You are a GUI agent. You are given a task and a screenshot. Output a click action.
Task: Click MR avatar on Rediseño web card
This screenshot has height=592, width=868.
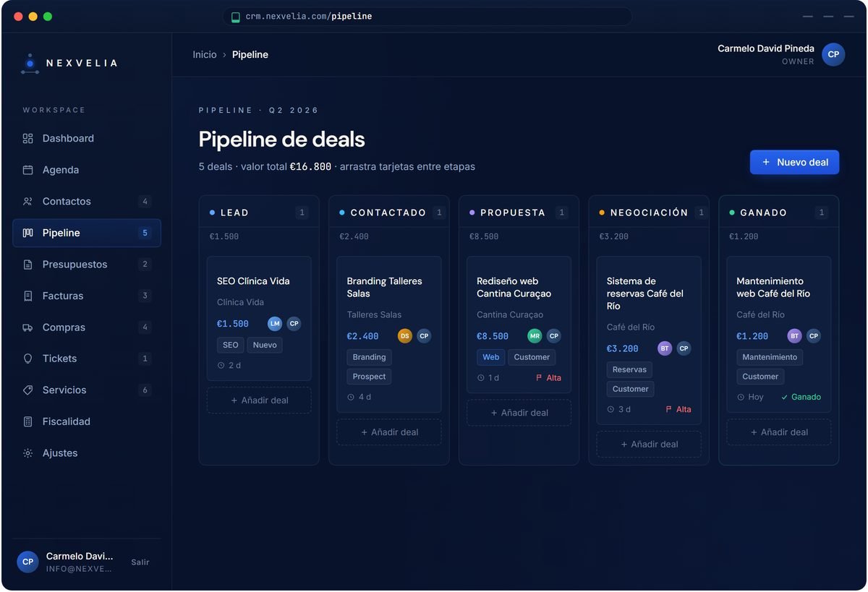pos(535,336)
